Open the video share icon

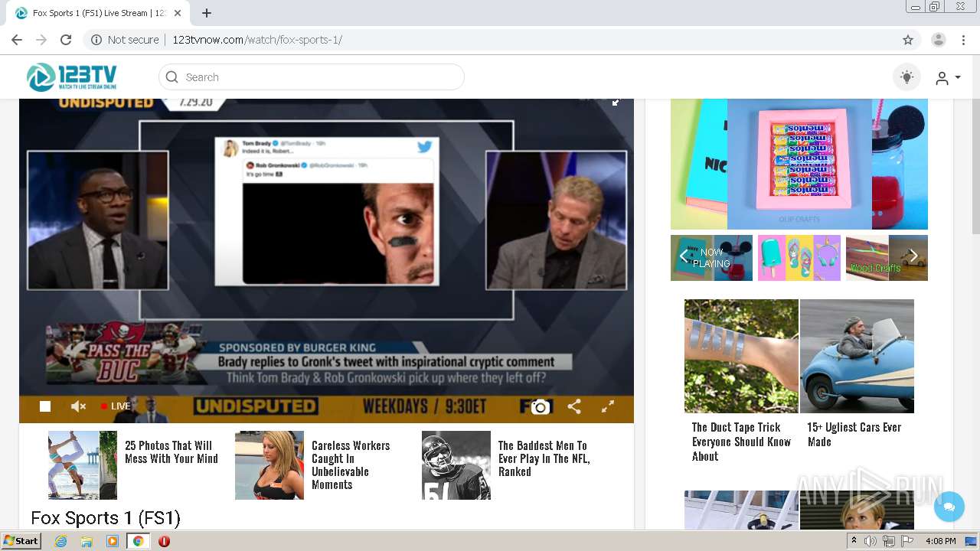574,406
